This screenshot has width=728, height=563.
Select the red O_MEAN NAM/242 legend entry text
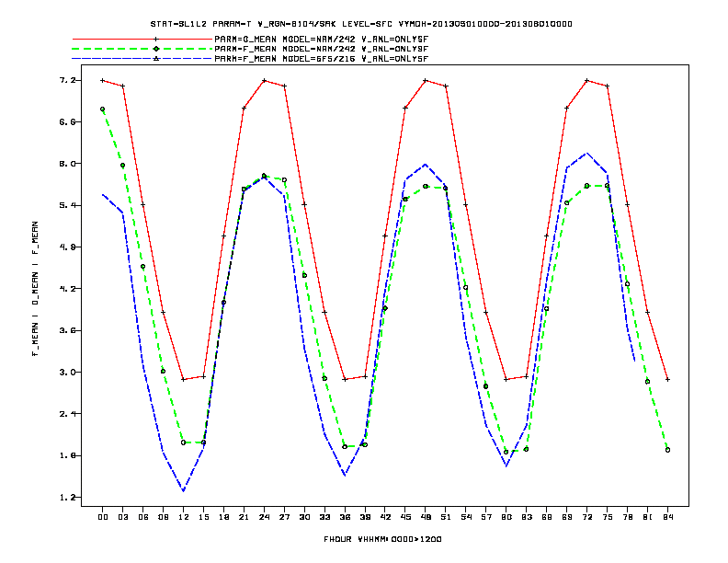pos(322,40)
